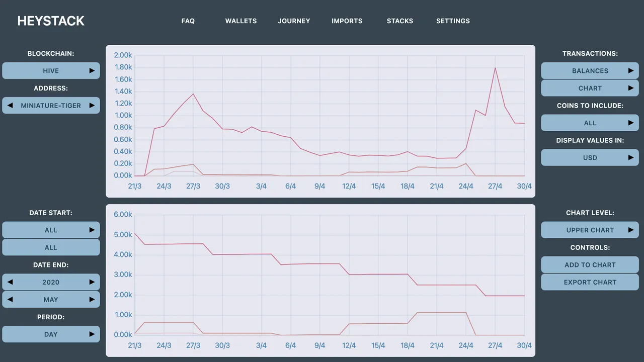Image resolution: width=644 pixels, height=362 pixels.
Task: Click the right arrow beside MINIATURE-TIGER address
Action: tap(92, 106)
